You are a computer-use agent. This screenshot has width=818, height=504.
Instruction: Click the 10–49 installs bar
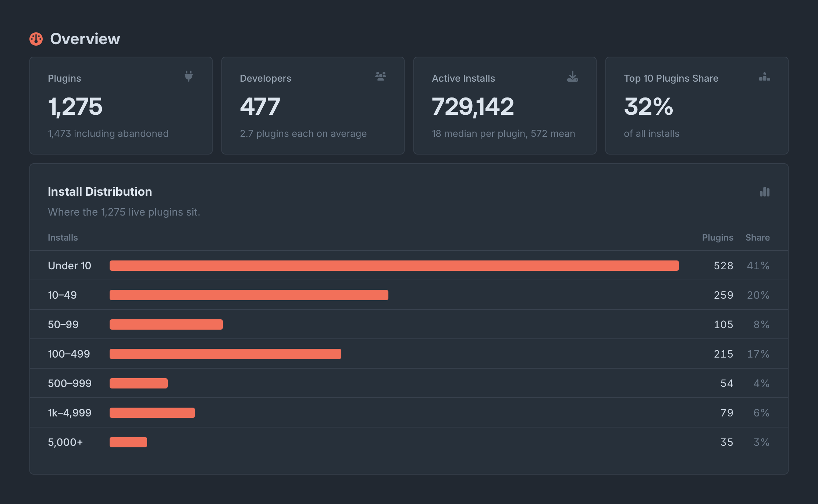(249, 295)
